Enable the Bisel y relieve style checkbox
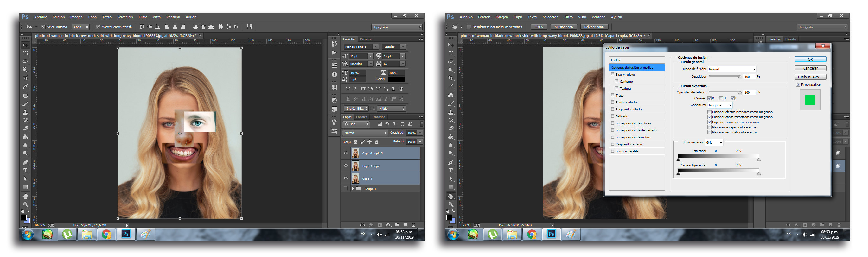Image resolution: width=868 pixels, height=257 pixels. point(613,74)
